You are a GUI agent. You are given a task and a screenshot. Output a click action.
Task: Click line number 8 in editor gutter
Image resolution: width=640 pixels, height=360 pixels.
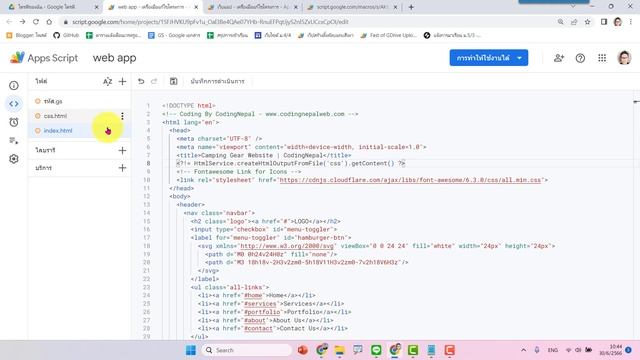click(x=149, y=163)
